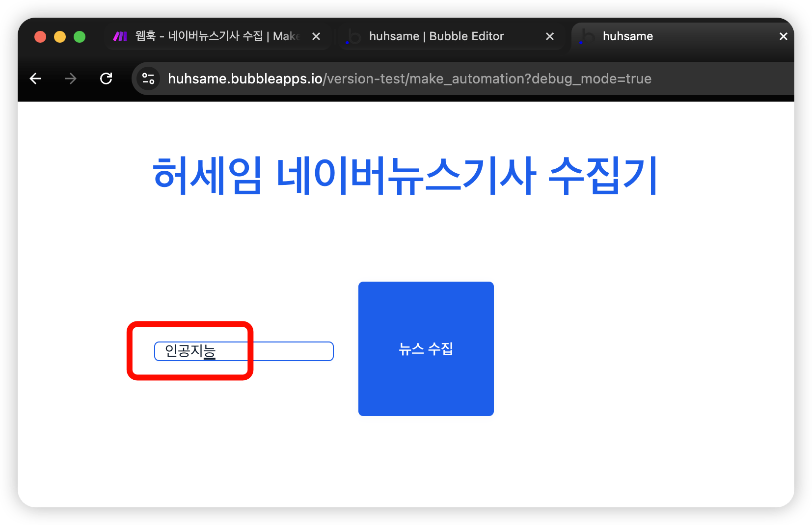Click the browser back arrow

click(x=36, y=79)
